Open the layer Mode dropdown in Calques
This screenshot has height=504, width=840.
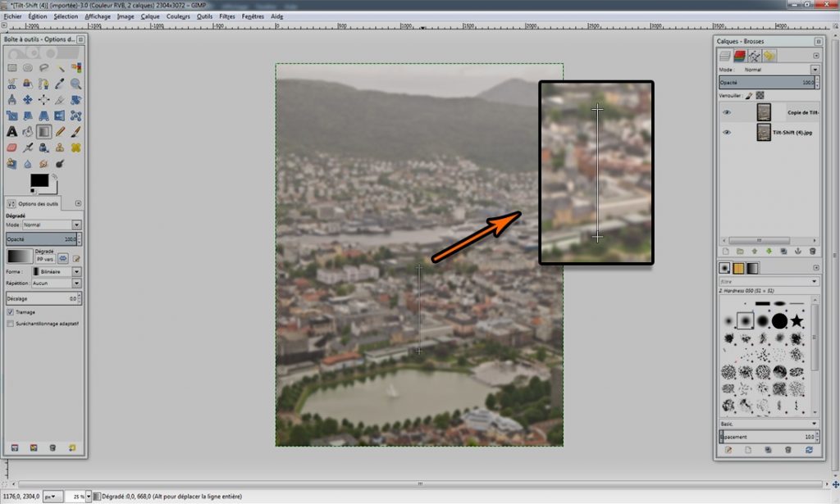click(x=815, y=70)
